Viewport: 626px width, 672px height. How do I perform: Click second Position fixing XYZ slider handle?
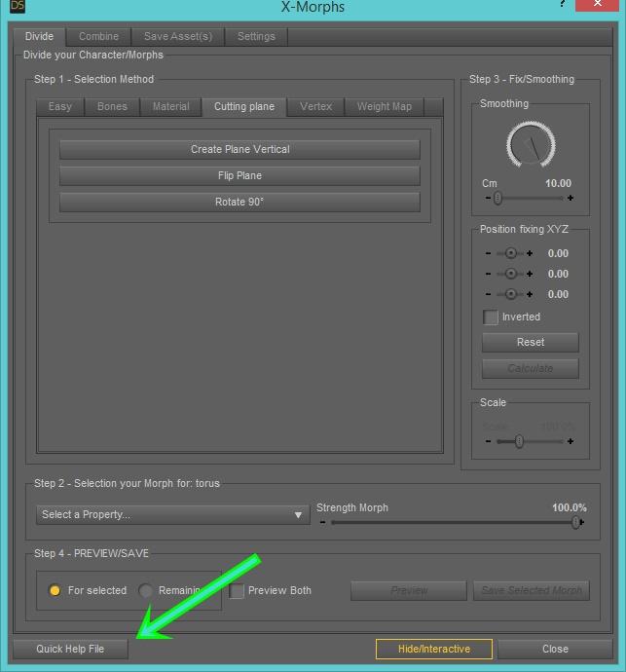pyautogui.click(x=510, y=274)
